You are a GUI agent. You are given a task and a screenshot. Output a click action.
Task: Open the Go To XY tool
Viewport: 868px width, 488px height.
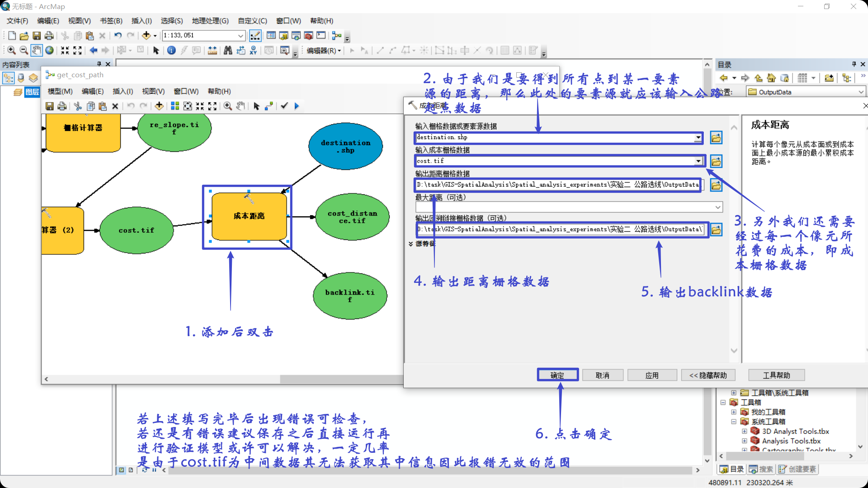pos(254,50)
